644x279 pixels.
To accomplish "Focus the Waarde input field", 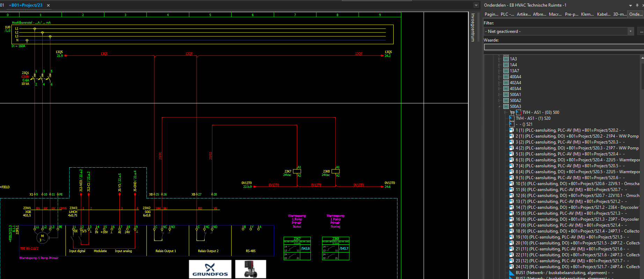I will click(564, 47).
